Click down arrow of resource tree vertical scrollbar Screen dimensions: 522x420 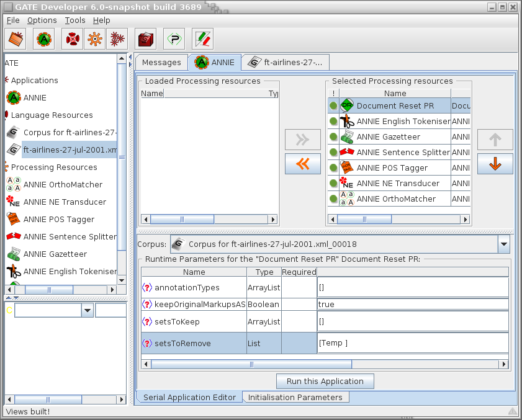pos(122,280)
